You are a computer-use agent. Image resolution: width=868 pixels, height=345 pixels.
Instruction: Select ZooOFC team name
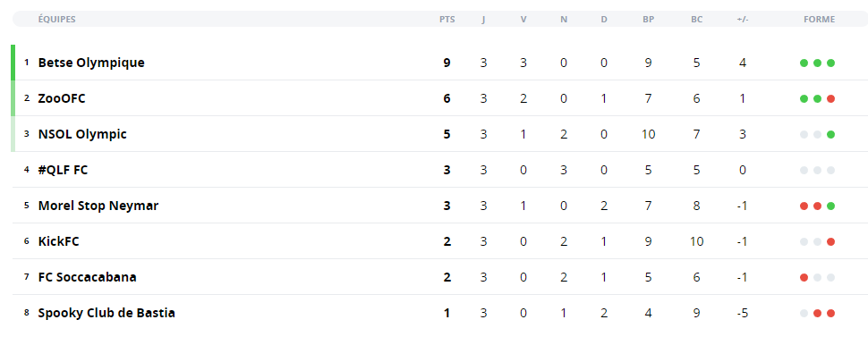[62, 98]
